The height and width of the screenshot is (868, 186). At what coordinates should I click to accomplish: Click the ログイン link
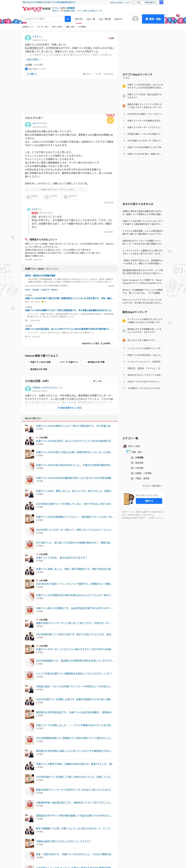56,11
